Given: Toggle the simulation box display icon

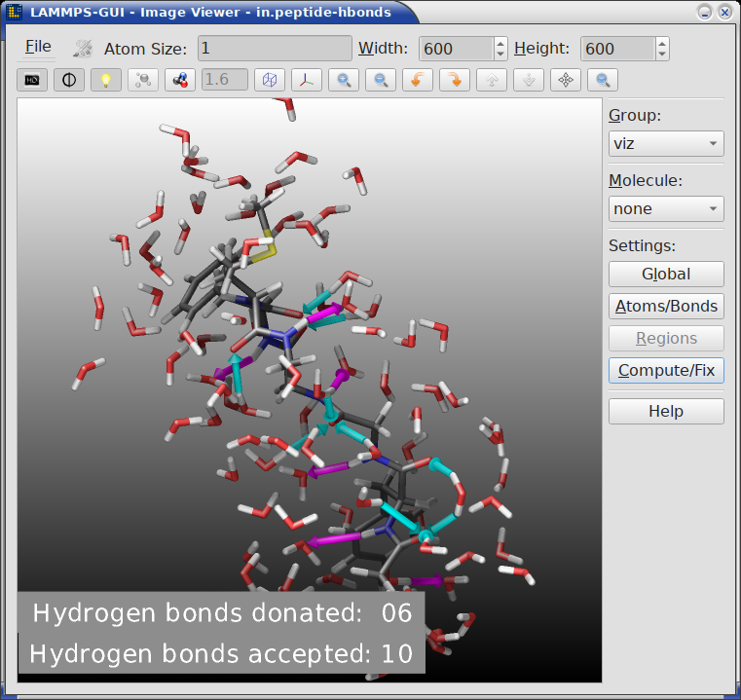Looking at the screenshot, I should (x=270, y=80).
